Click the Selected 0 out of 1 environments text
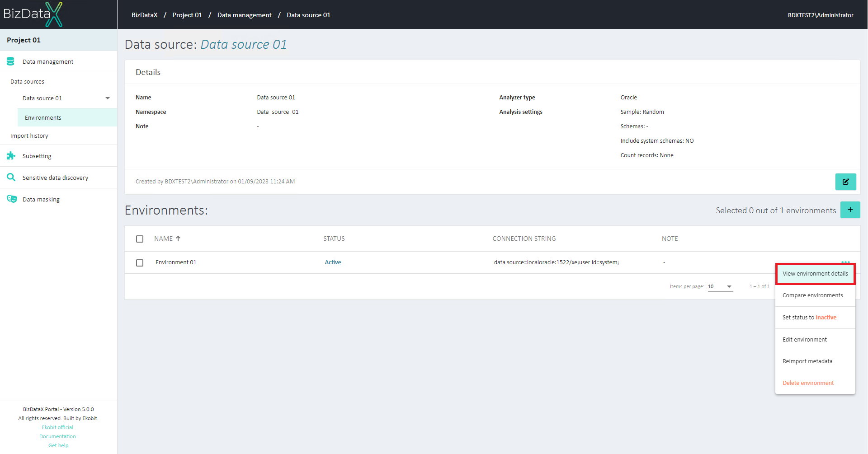 776,211
